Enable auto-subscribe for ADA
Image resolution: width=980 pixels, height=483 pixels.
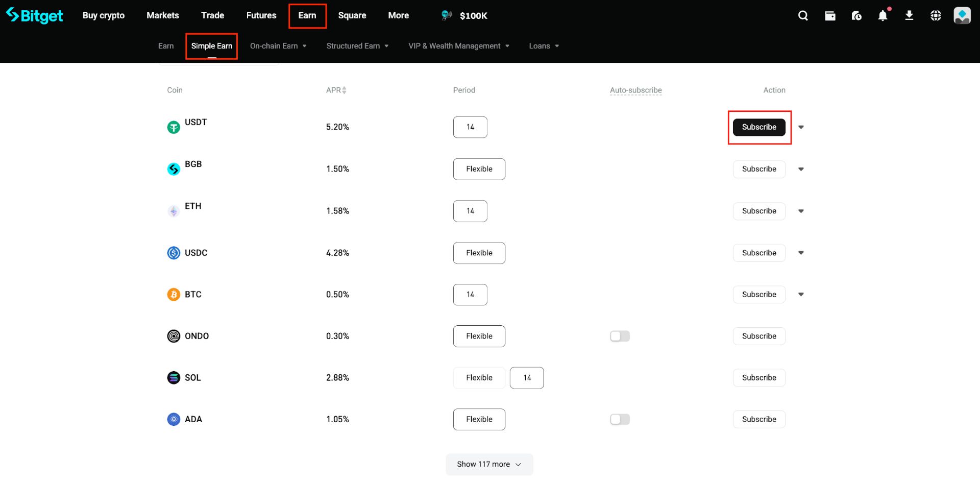[620, 419]
